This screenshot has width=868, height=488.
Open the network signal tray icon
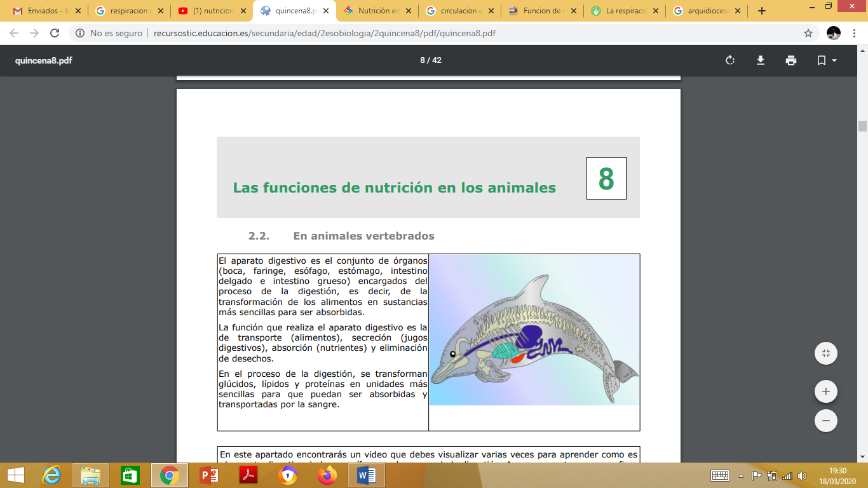coord(787,475)
